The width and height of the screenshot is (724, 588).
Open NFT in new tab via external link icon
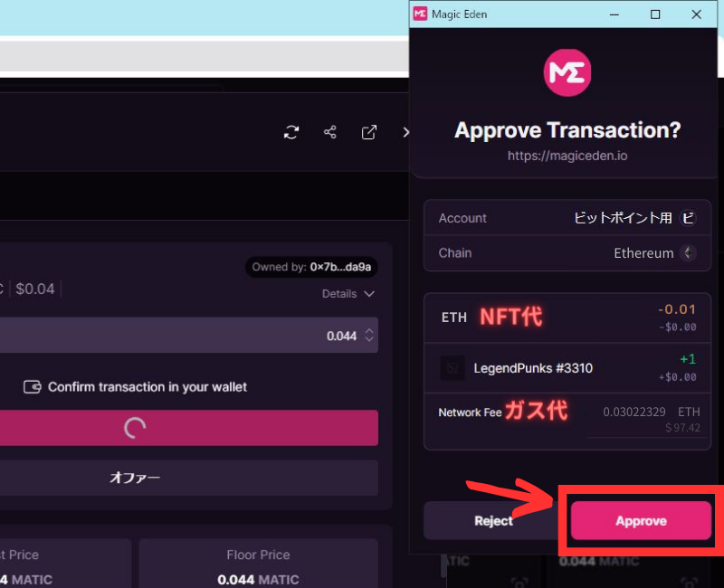click(369, 132)
